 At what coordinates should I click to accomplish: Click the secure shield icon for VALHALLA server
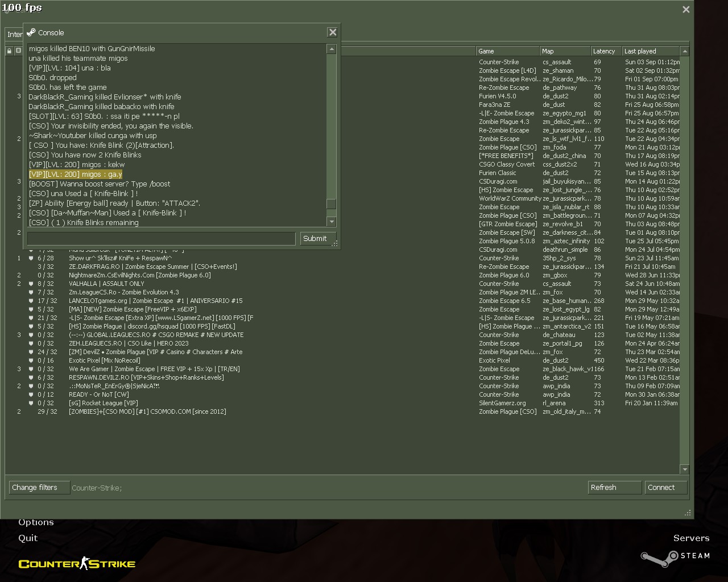31,284
